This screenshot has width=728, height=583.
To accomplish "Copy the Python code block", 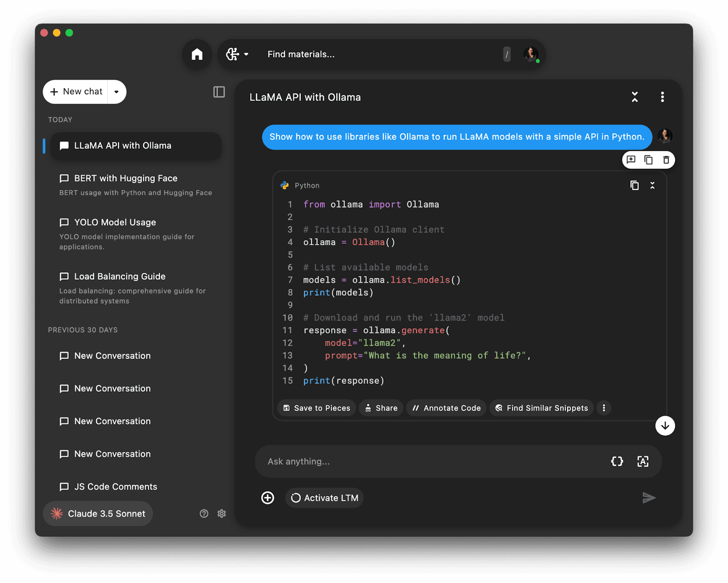I will (634, 186).
